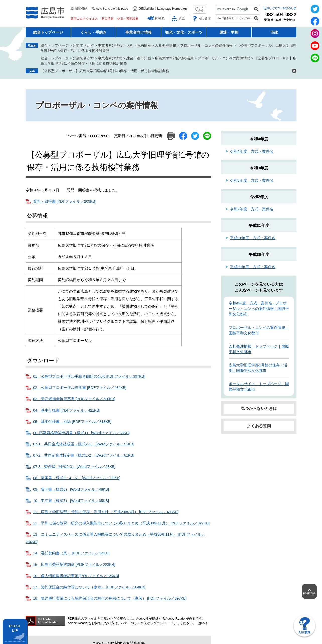Download 14 委託契約書（案） PDF
This screenshot has width=322, height=644.
coord(71,553)
